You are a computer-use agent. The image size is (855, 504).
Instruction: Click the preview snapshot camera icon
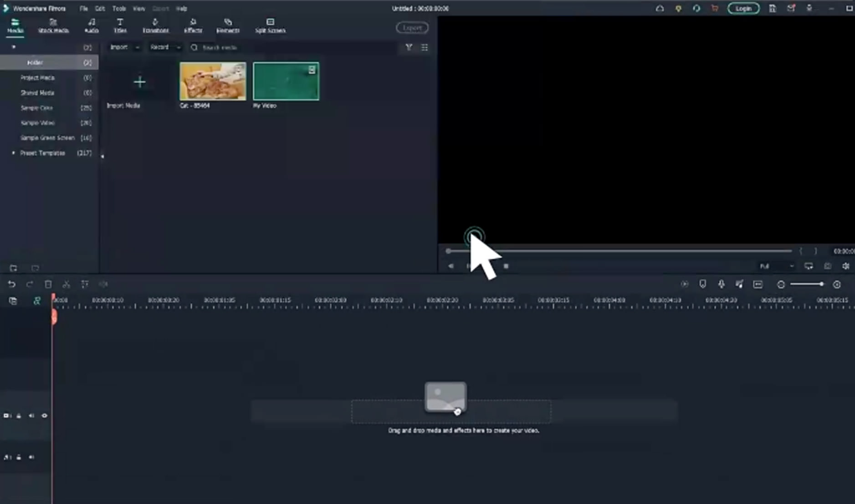tap(827, 266)
